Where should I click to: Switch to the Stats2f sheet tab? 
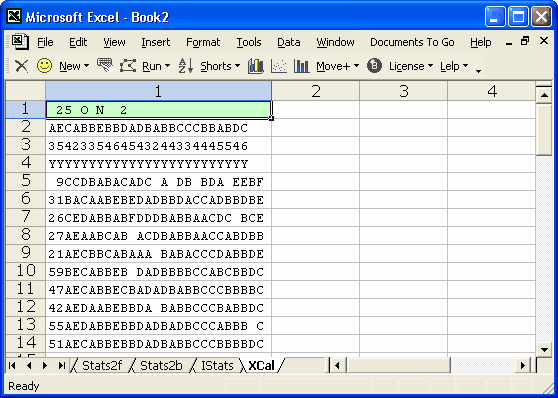tap(102, 366)
